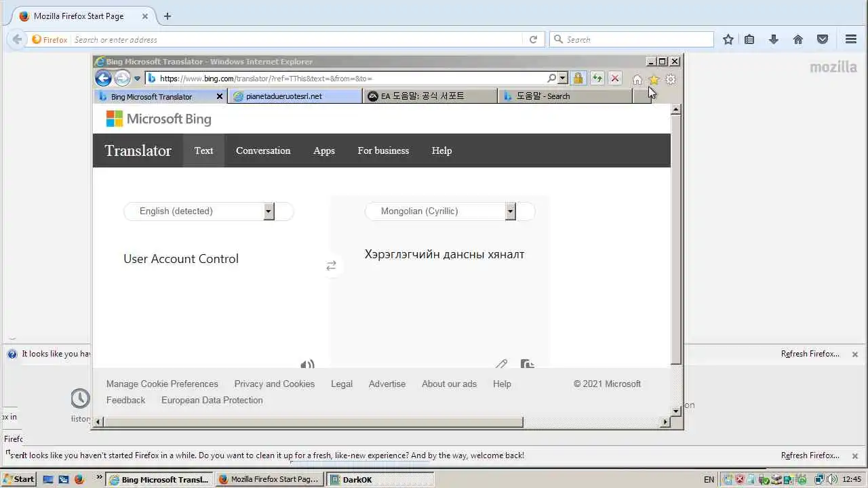Stop loading with the IE red X
868x488 pixels.
[x=615, y=78]
